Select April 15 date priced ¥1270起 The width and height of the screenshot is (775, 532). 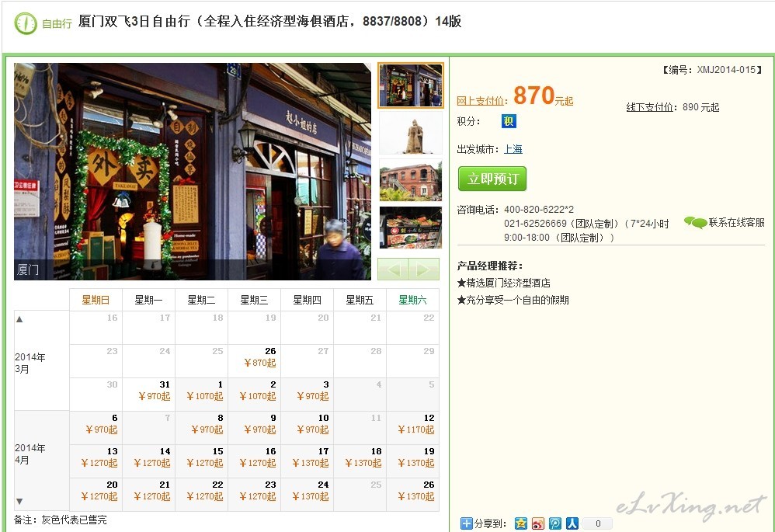(x=202, y=461)
